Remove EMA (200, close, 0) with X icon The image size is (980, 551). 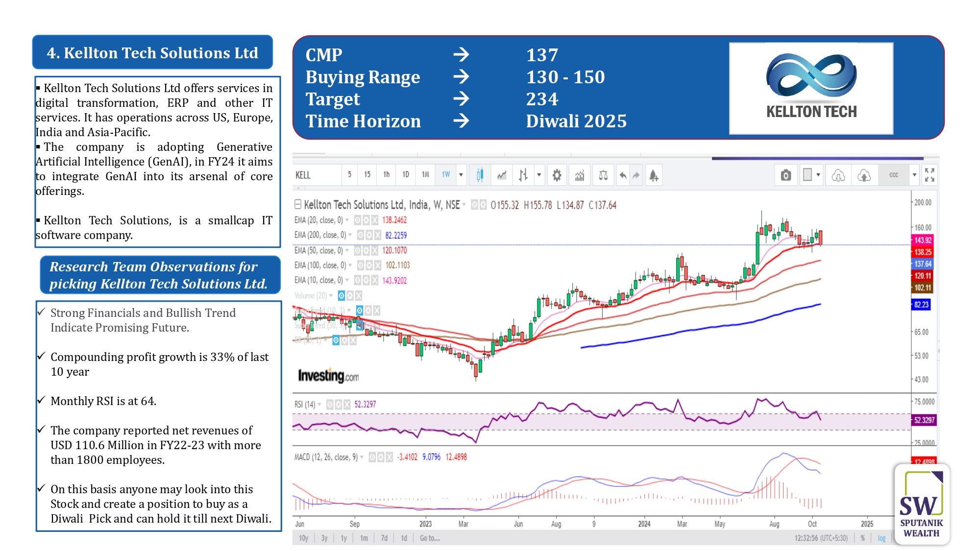tap(377, 235)
